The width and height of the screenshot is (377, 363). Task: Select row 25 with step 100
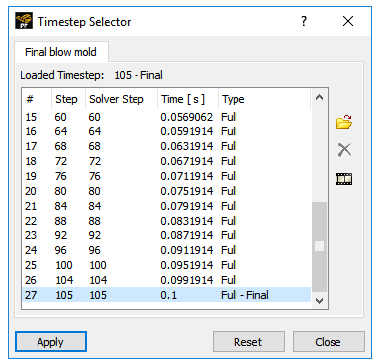(x=166, y=265)
